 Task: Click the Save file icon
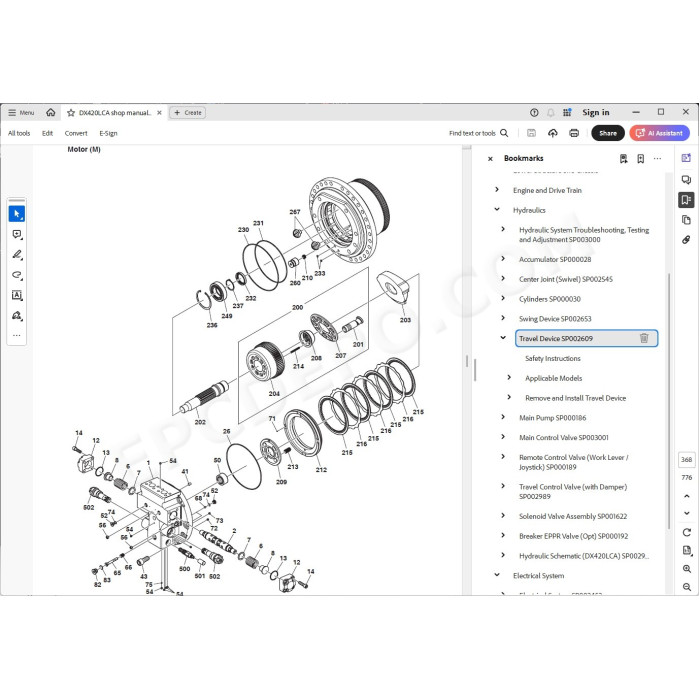[531, 133]
